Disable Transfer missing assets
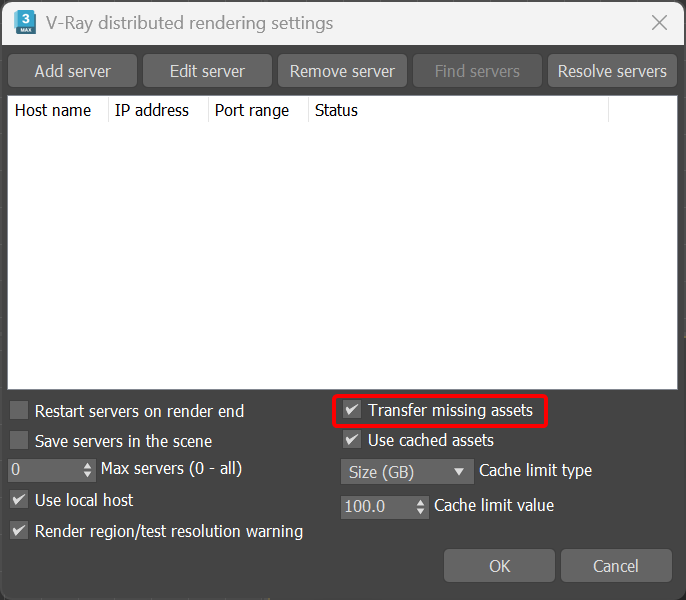The height and width of the screenshot is (600, 686). click(x=352, y=410)
